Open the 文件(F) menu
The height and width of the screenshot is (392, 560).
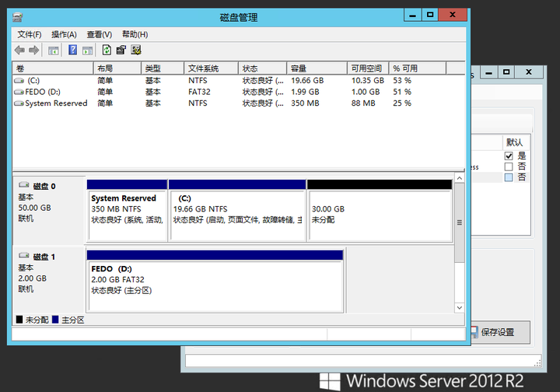pyautogui.click(x=30, y=34)
